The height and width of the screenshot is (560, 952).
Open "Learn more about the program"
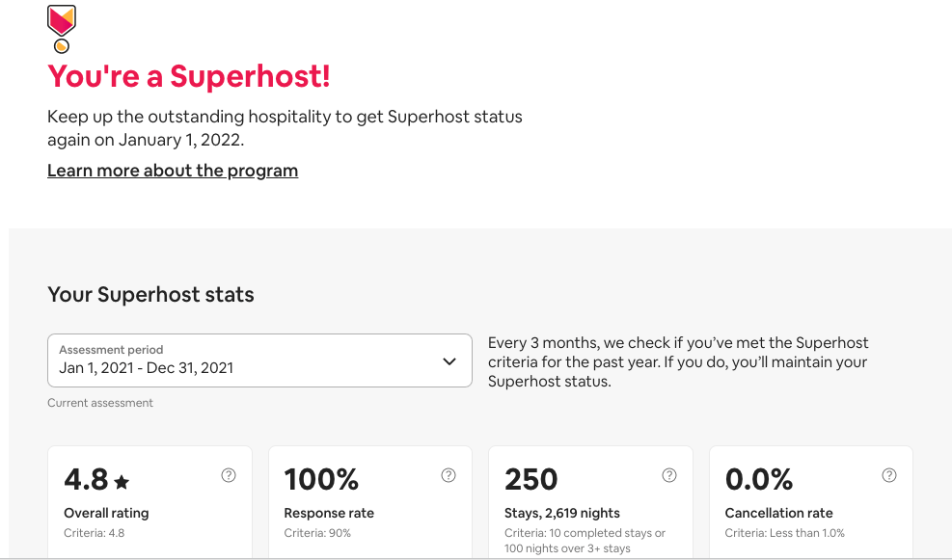click(x=173, y=171)
